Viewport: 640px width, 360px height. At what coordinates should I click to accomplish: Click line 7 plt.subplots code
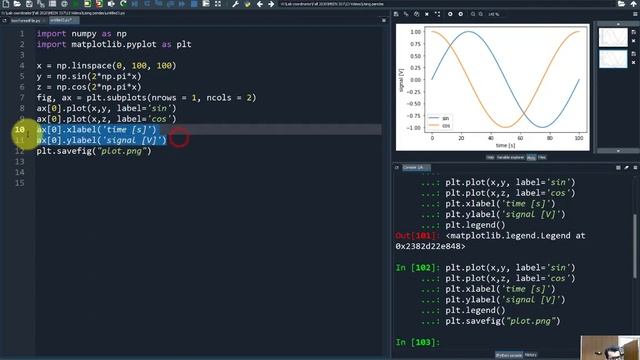pos(146,98)
